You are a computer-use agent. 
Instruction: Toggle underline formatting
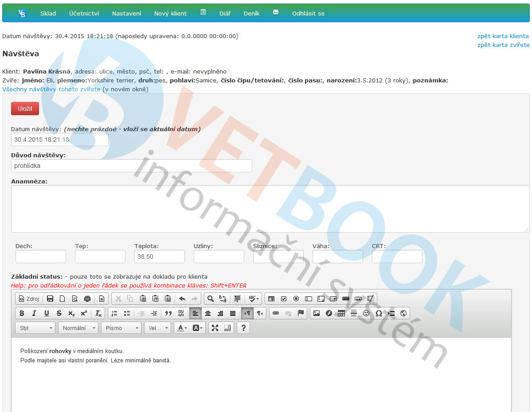pos(47,313)
